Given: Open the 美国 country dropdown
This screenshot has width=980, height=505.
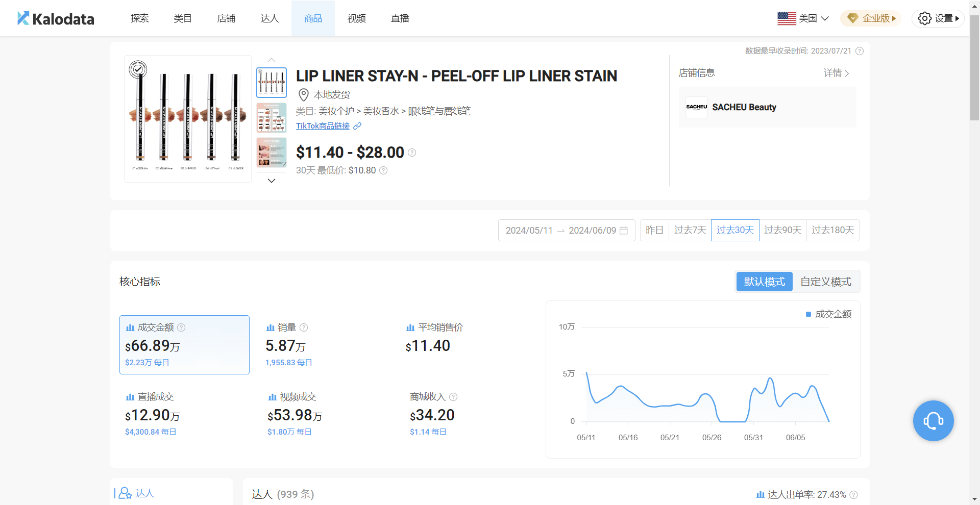Looking at the screenshot, I should (803, 18).
